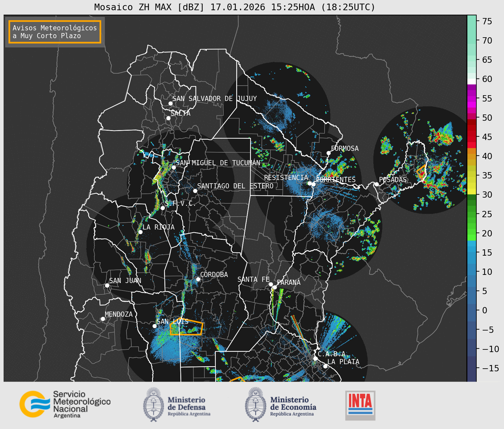This screenshot has width=504, height=429.
Task: Click the orange warning polygon near San Luis
Action: (186, 327)
